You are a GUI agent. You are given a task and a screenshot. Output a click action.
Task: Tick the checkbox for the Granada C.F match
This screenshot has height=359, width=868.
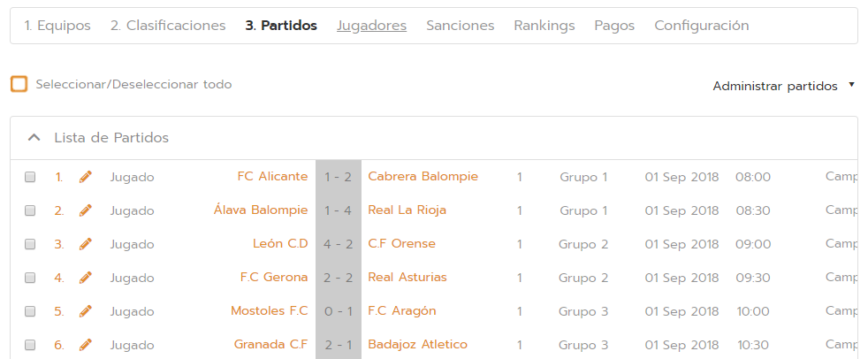point(30,345)
